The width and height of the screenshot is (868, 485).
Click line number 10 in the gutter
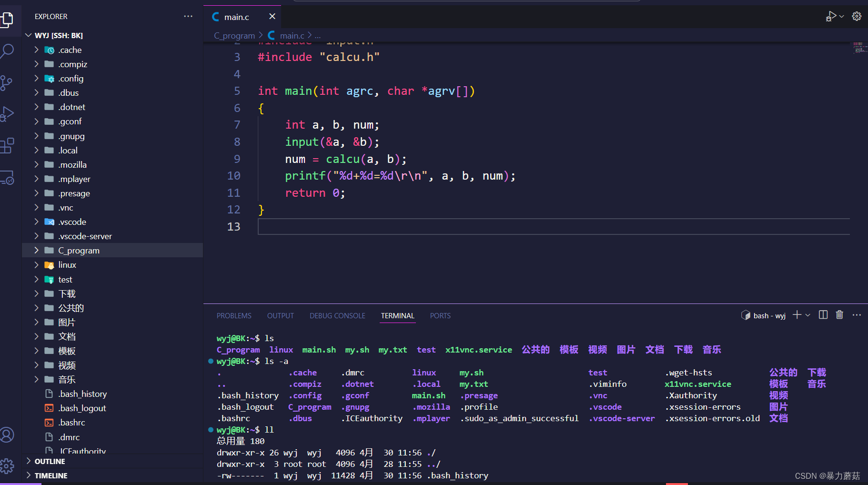tap(233, 176)
